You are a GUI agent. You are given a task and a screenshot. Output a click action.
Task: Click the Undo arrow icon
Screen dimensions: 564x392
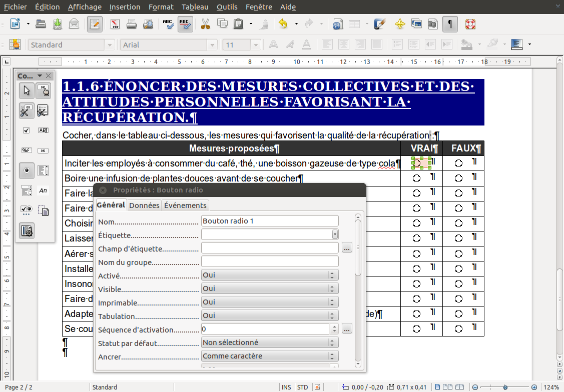point(283,23)
